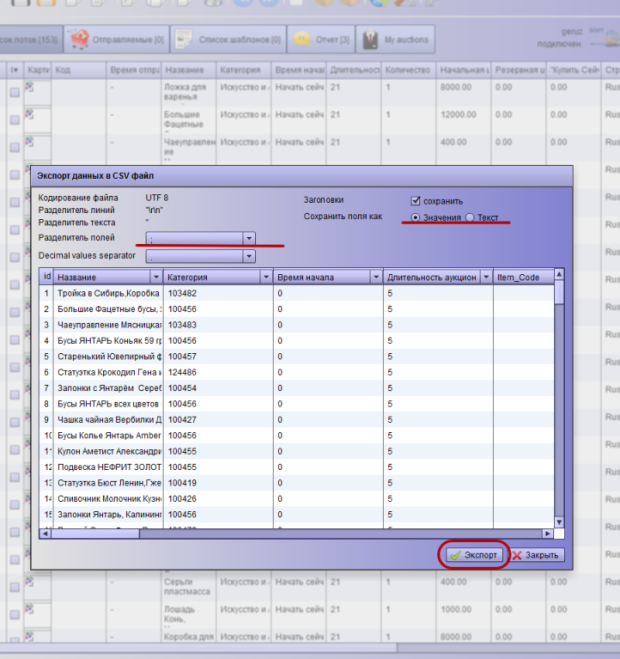620x659 pixels.
Task: Click the Item_Code column header
Action: (x=523, y=277)
